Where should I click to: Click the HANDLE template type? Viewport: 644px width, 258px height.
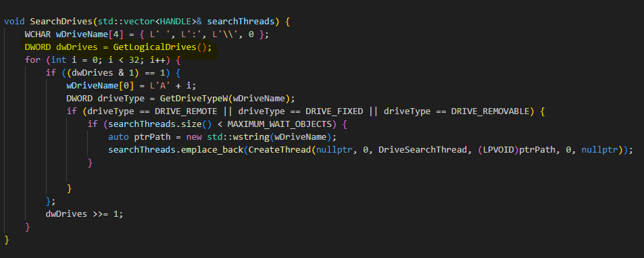(176, 22)
